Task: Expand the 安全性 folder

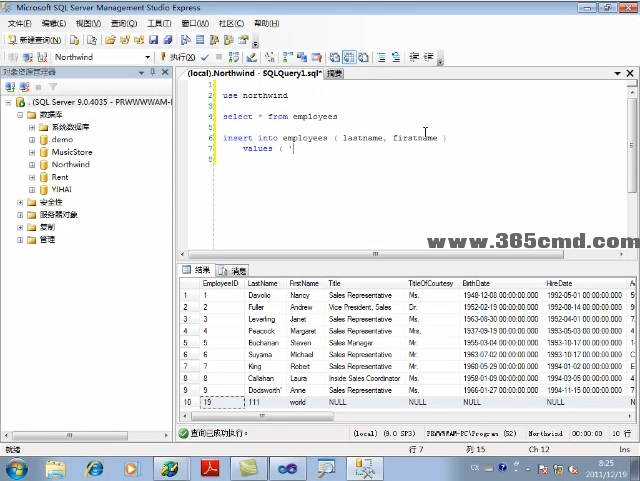Action: (x=20, y=202)
